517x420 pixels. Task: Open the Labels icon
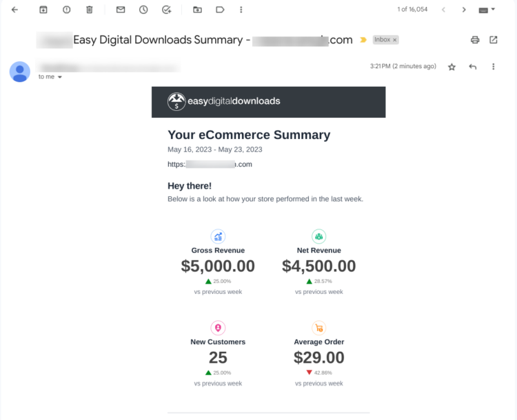pyautogui.click(x=220, y=10)
